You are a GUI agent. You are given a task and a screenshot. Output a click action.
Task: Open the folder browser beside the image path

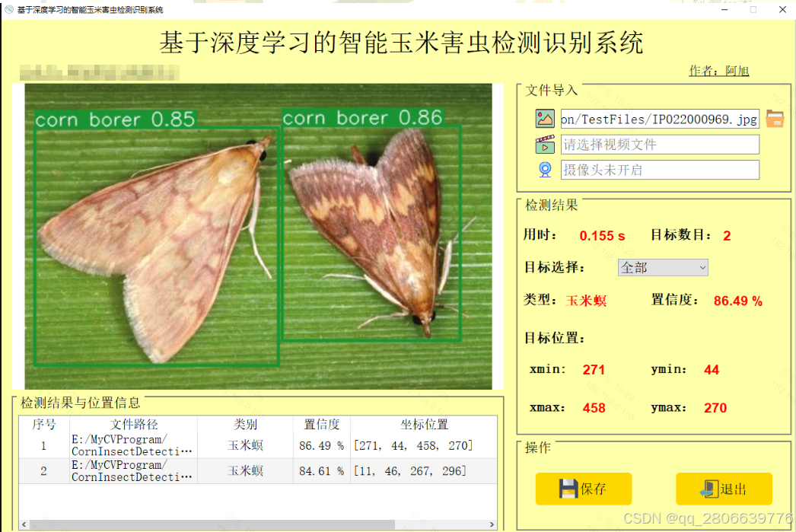click(x=775, y=118)
